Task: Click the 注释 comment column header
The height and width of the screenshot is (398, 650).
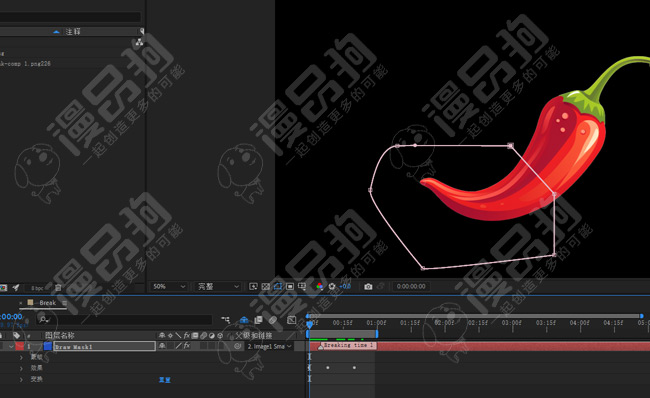Action: 73,32
